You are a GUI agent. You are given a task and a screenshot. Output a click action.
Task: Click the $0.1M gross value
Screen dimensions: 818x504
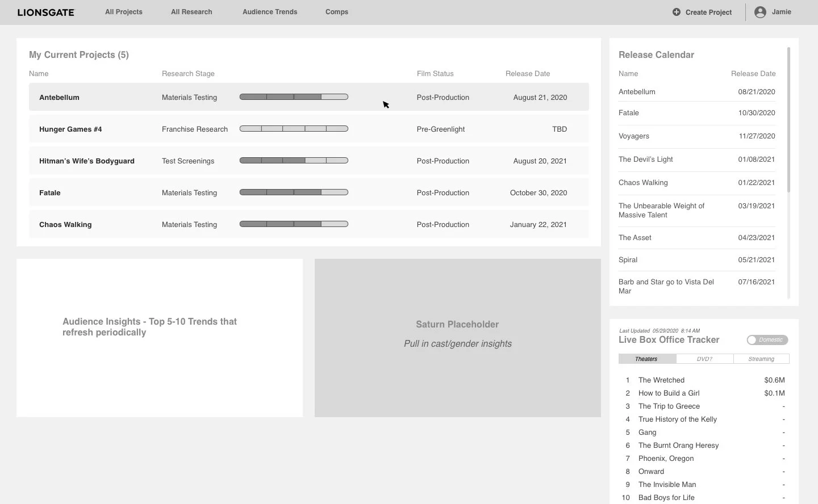[x=774, y=393]
